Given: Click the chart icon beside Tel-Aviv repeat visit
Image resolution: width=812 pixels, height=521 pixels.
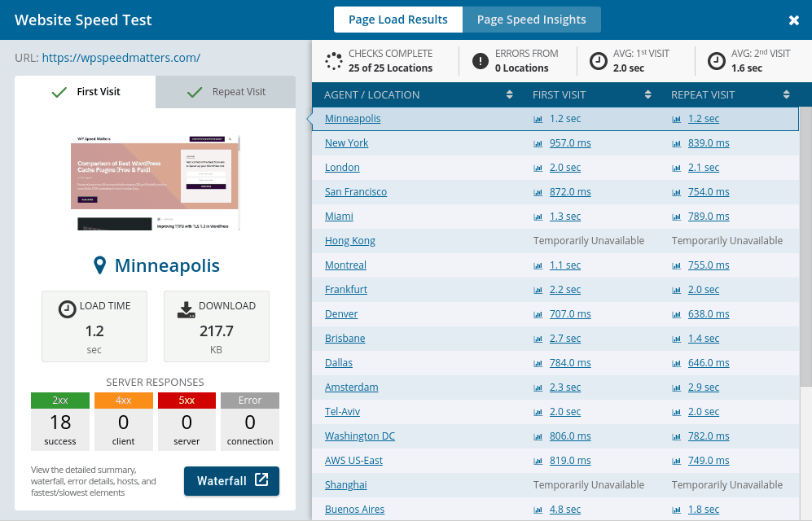Looking at the screenshot, I should tap(676, 412).
